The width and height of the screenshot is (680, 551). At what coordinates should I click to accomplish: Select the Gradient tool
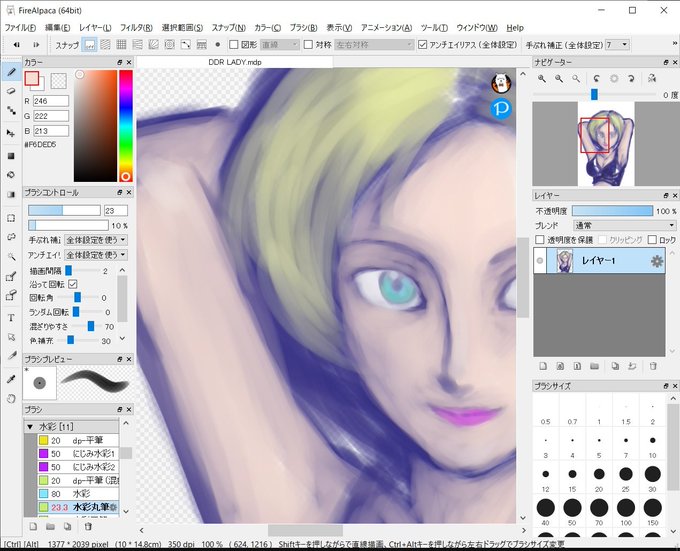coord(11,195)
